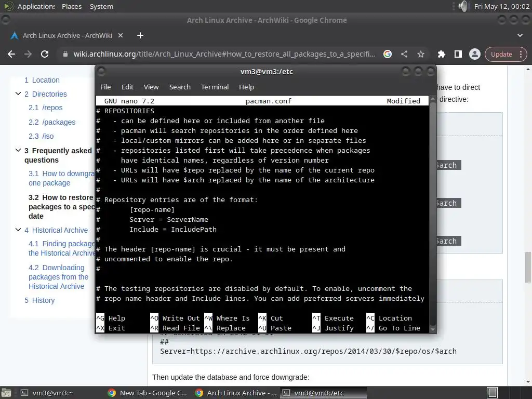Open Google icon in address bar
This screenshot has width=532, height=399.
click(388, 54)
